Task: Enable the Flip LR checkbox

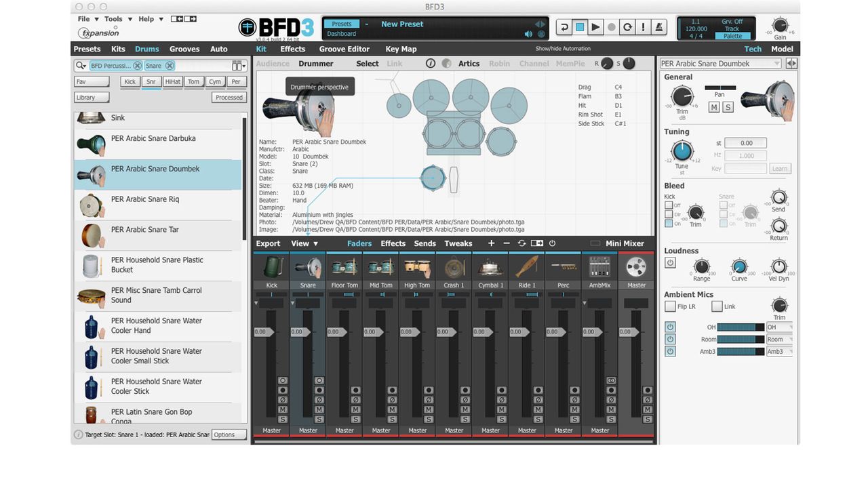Action: [670, 306]
